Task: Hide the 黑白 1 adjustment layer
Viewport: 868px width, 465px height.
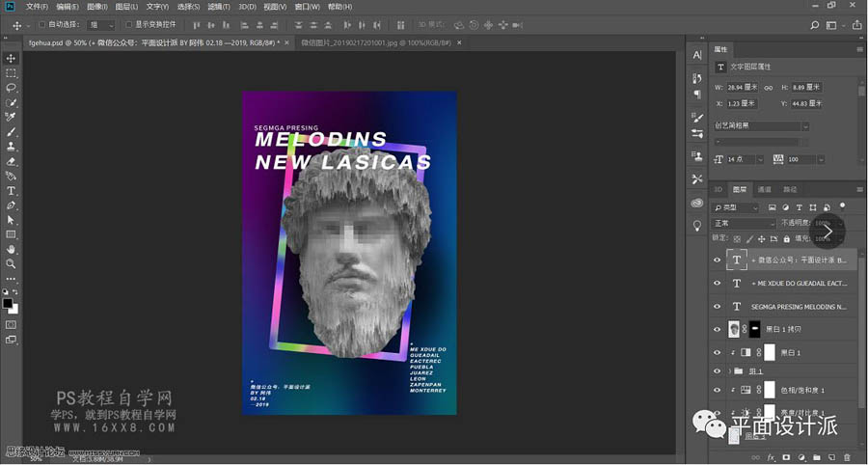Action: point(718,353)
